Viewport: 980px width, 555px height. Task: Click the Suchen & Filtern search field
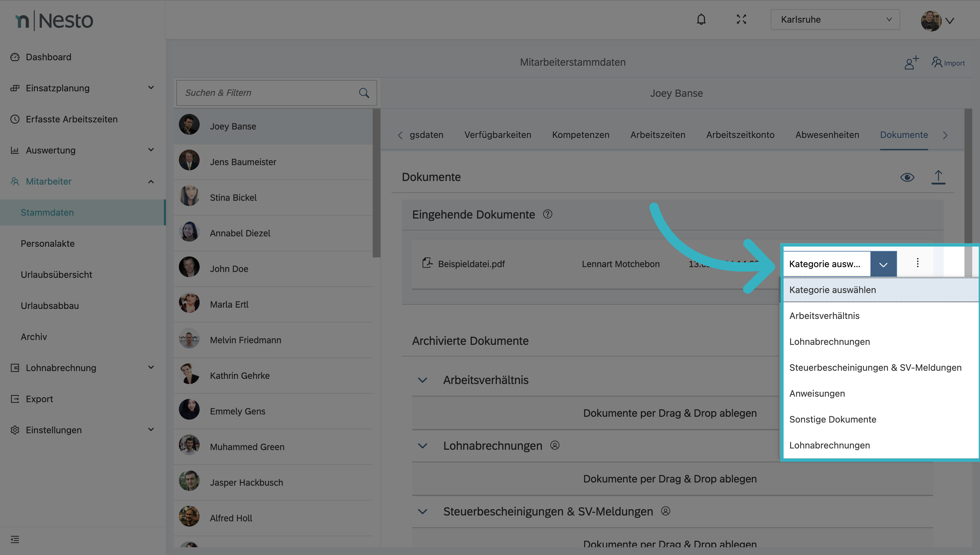[x=267, y=93]
